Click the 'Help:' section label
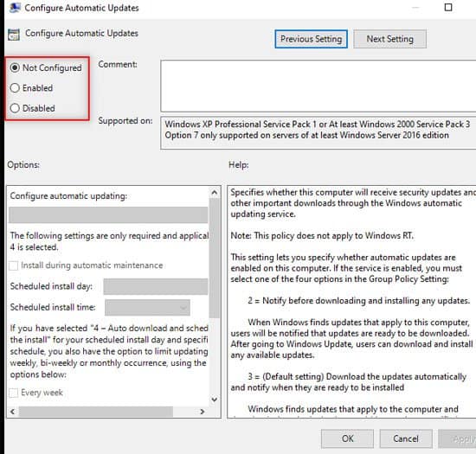 click(x=239, y=164)
